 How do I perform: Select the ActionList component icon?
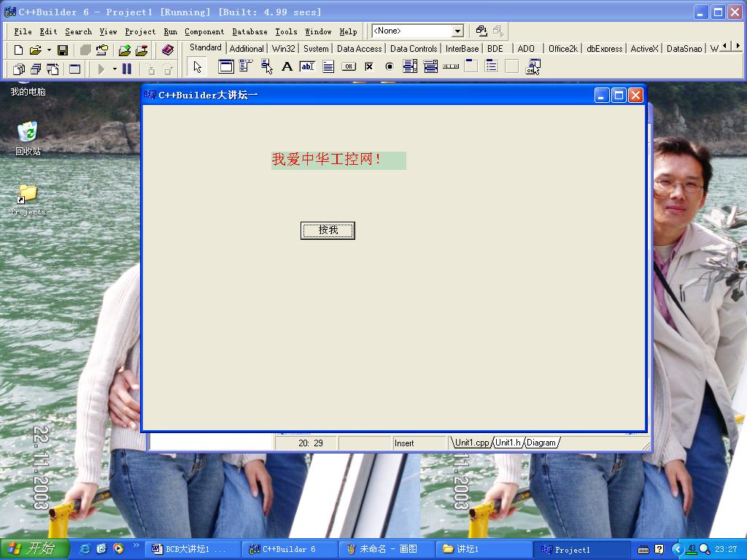coord(533,66)
